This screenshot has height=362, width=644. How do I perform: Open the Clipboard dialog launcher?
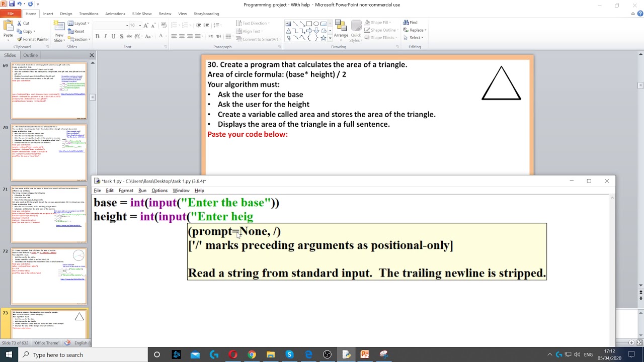tap(48, 47)
